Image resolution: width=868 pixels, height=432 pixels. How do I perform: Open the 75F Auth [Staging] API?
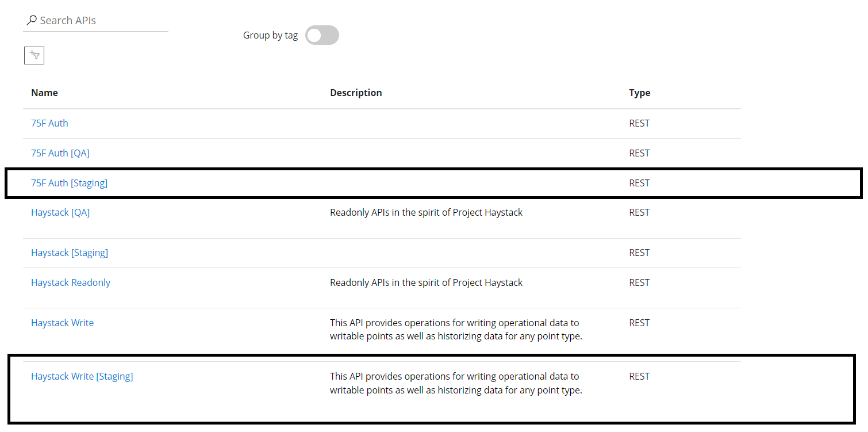coord(69,183)
